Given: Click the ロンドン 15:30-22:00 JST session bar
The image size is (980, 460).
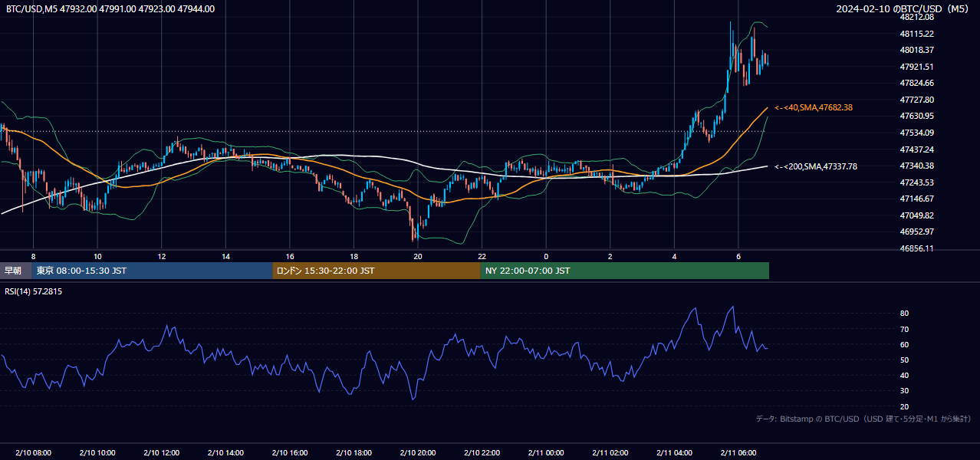Looking at the screenshot, I should [x=377, y=271].
